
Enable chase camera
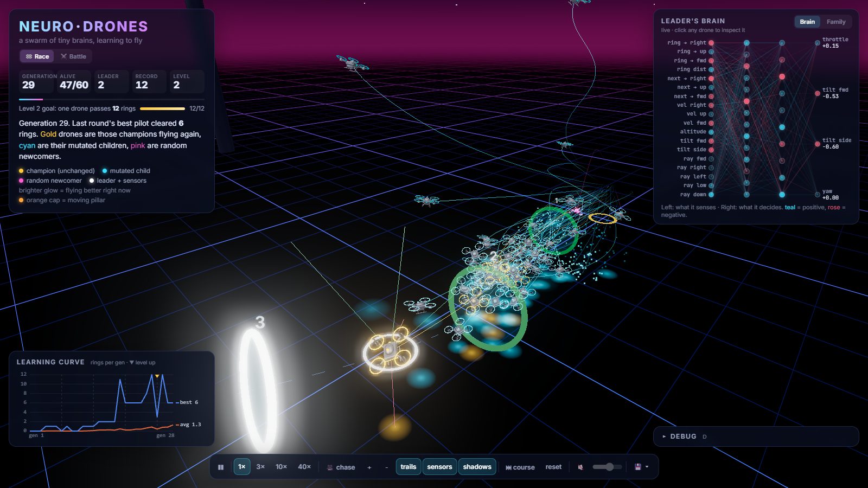tap(341, 467)
